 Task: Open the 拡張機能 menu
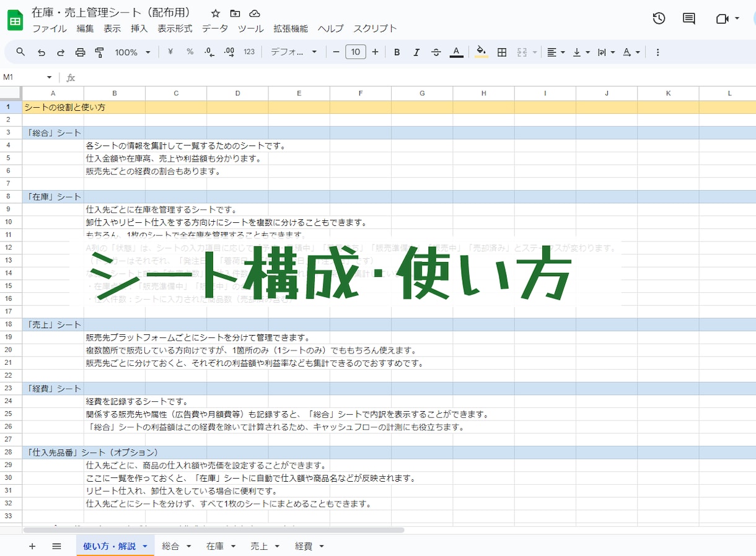(291, 28)
